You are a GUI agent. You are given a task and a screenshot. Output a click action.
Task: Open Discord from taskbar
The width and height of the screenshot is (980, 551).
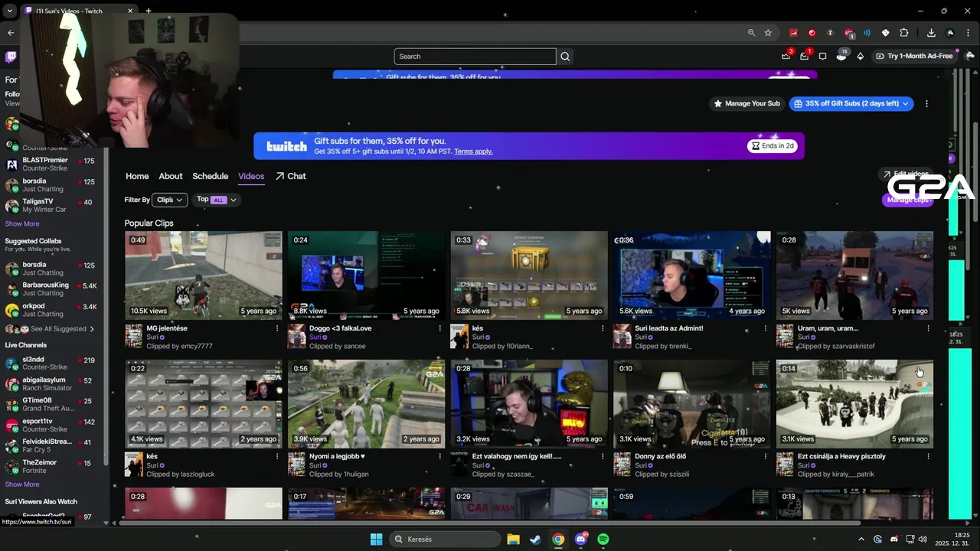tap(581, 540)
